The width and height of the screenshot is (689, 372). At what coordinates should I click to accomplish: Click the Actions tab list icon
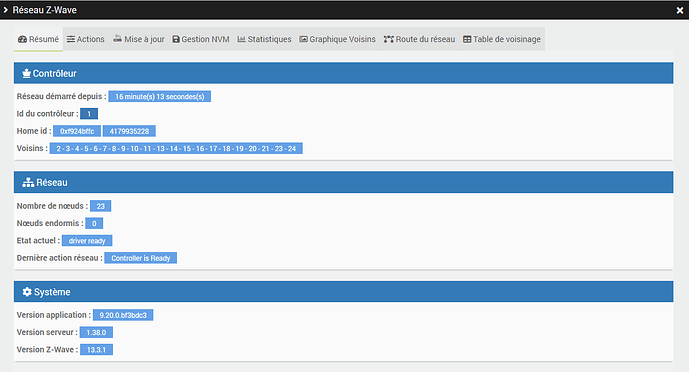[x=71, y=39]
